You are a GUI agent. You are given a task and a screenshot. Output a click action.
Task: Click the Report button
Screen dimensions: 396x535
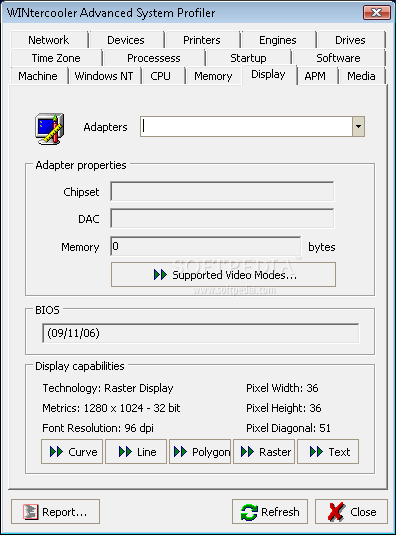(x=56, y=511)
